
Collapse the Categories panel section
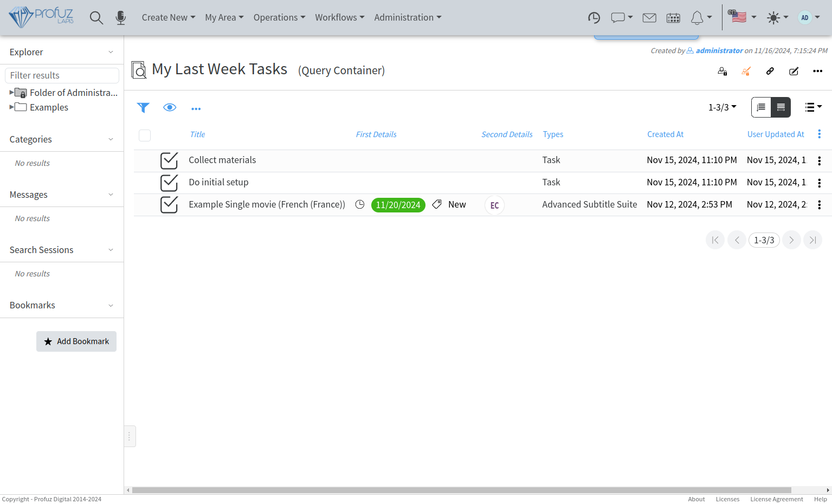tap(111, 139)
